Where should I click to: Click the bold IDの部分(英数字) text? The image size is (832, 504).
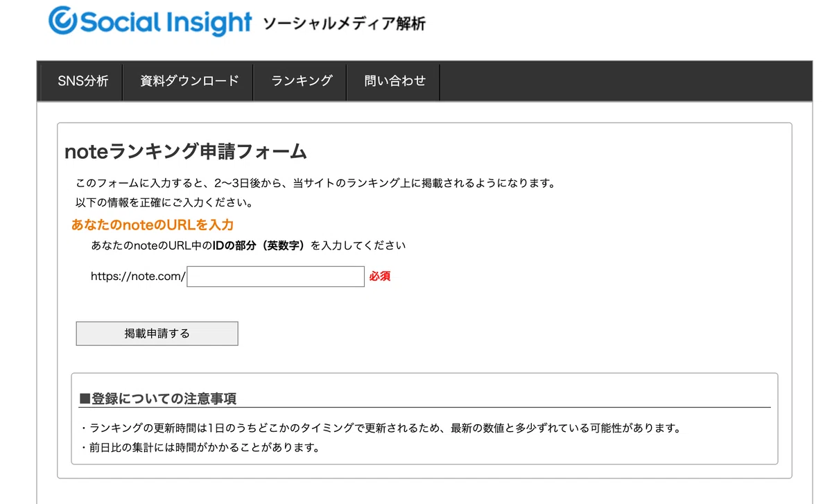(x=259, y=245)
